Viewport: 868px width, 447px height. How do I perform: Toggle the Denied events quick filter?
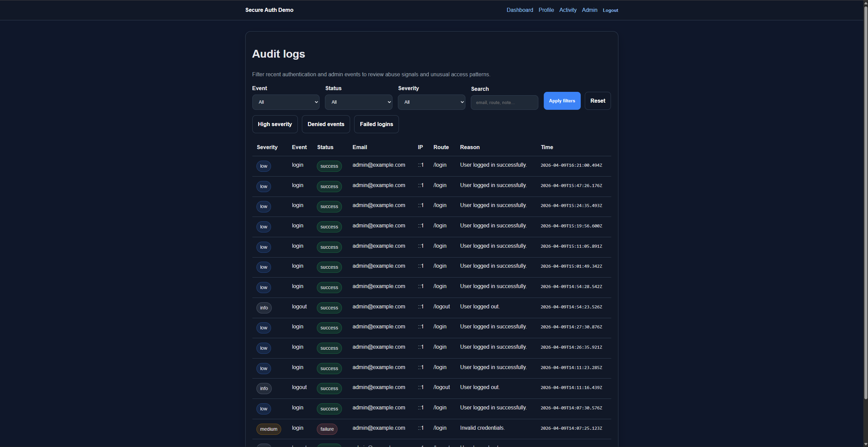click(x=326, y=124)
